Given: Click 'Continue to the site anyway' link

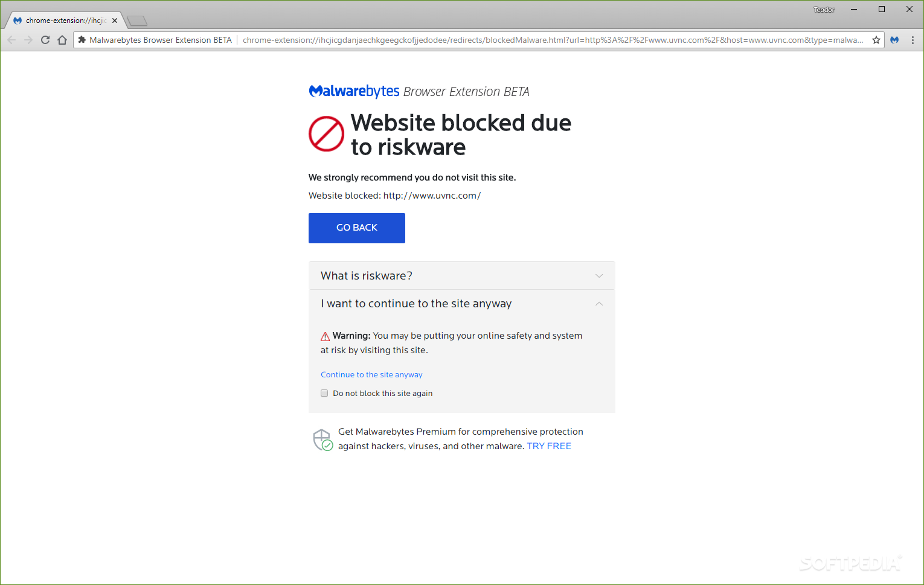Looking at the screenshot, I should pyautogui.click(x=371, y=375).
